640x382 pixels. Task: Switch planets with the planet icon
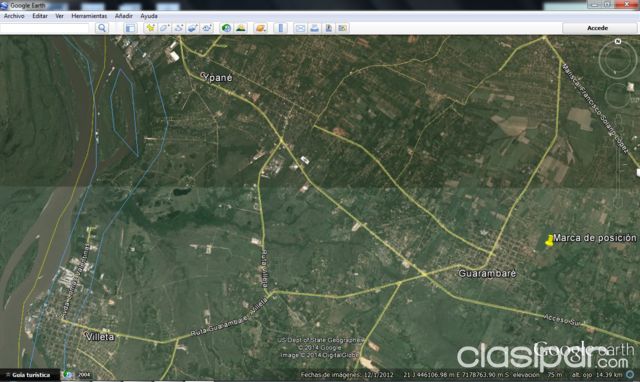261,28
